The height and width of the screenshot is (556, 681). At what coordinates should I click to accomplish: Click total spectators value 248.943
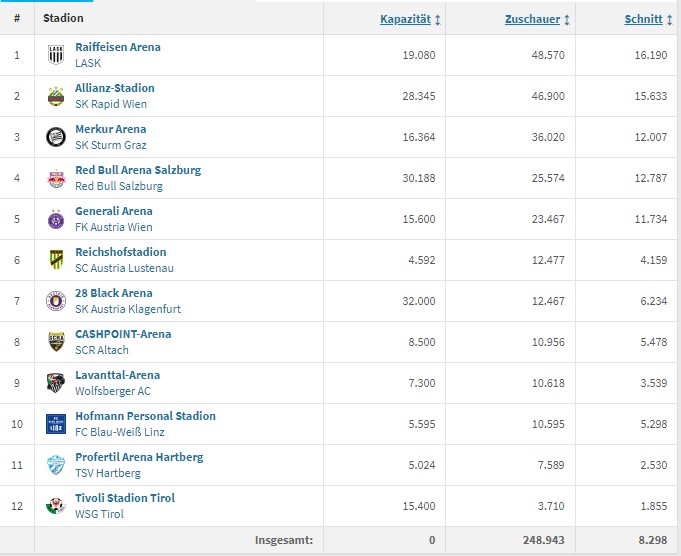(544, 540)
